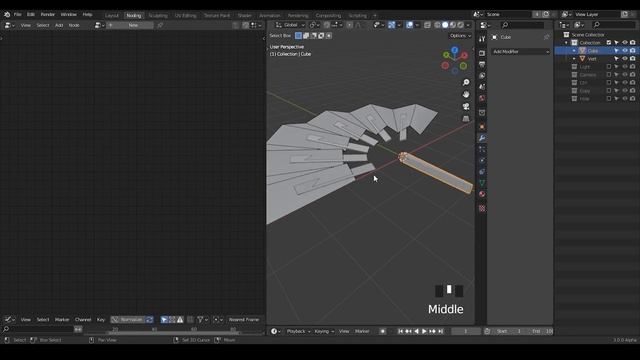The height and width of the screenshot is (360, 640).
Task: Jump to timeline end button
Action: [x=440, y=331]
